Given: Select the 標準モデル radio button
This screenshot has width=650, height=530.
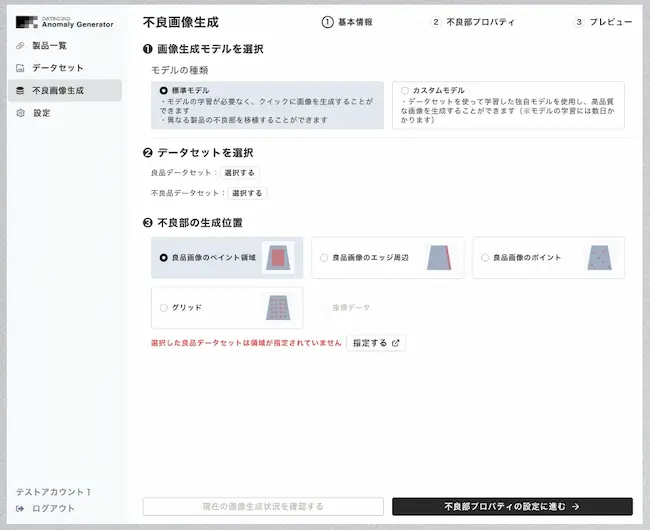Looking at the screenshot, I should 164,91.
